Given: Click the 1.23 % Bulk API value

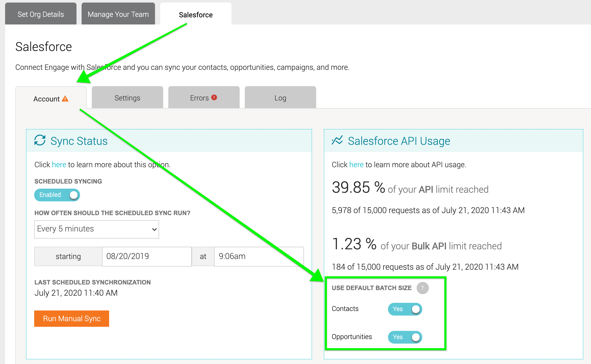Looking at the screenshot, I should [354, 244].
